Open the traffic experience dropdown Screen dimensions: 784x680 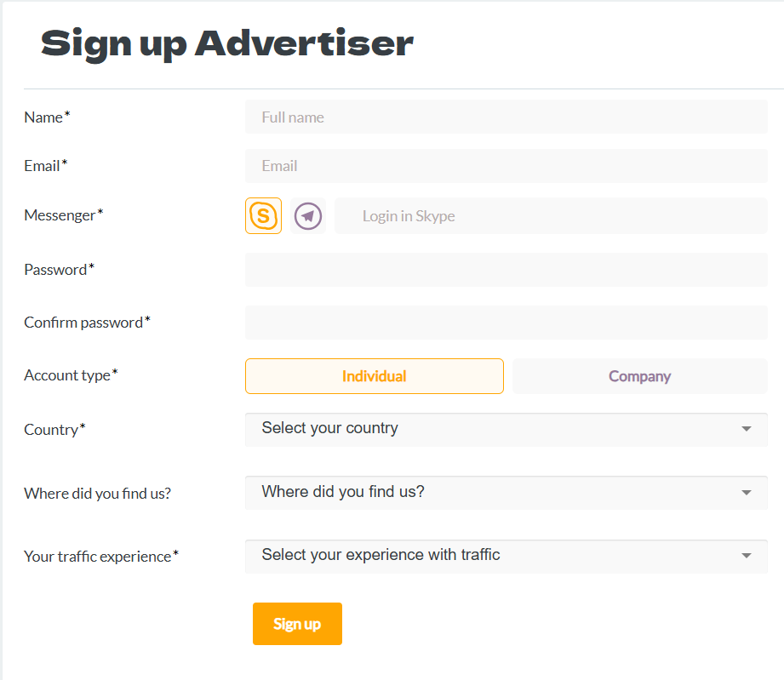[x=506, y=556]
